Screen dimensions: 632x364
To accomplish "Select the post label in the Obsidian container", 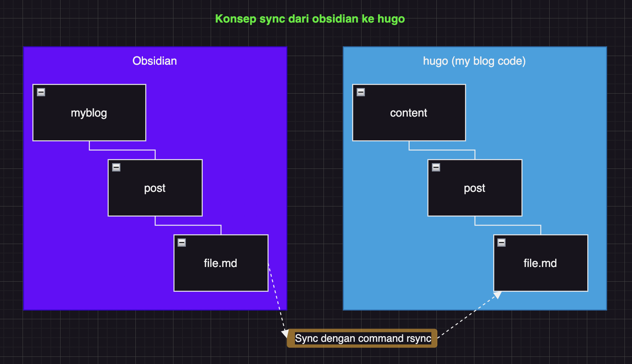I will (x=155, y=188).
